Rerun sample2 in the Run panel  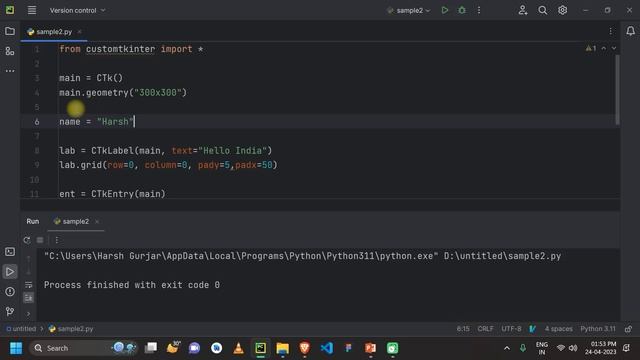click(x=27, y=240)
